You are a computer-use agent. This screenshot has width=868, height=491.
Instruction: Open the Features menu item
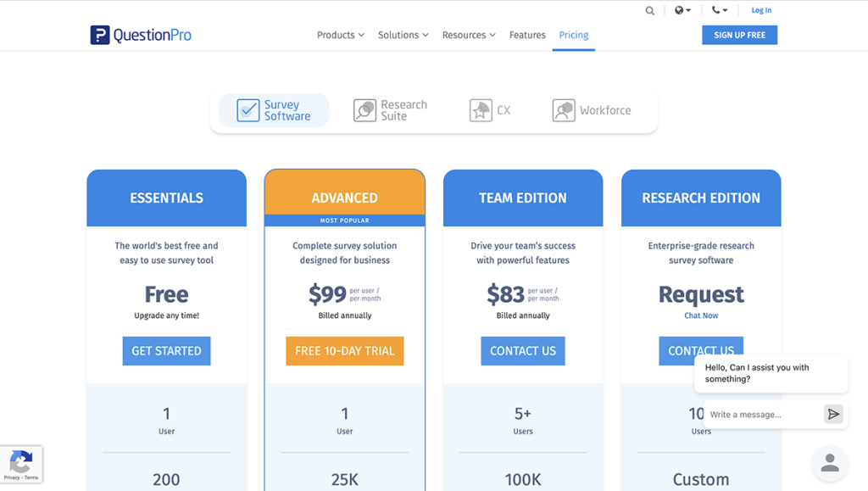point(527,35)
